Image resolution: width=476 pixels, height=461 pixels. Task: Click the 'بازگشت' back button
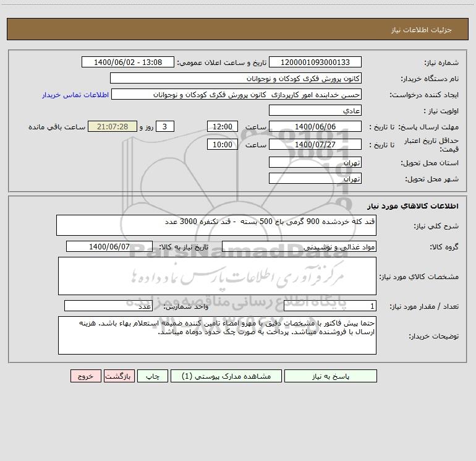119,376
